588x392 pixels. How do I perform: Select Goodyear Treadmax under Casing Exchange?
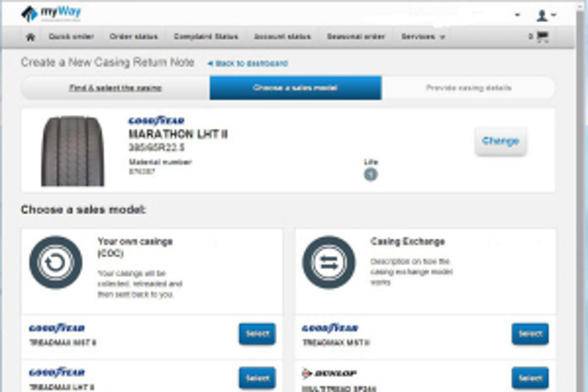[x=530, y=333]
